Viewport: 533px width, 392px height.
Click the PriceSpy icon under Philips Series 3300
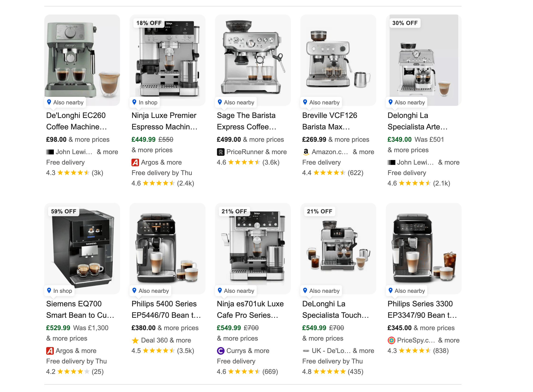391,340
